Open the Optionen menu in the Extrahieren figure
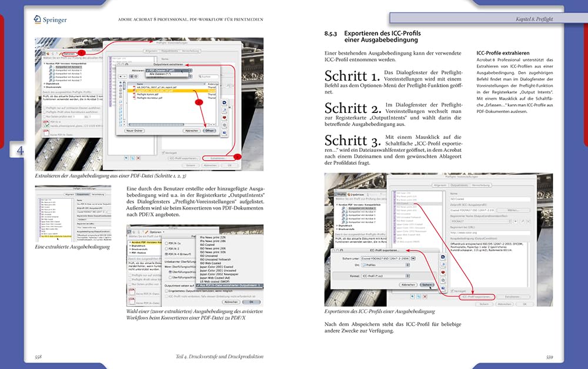Screen dimensions: 588x369 (69, 54)
